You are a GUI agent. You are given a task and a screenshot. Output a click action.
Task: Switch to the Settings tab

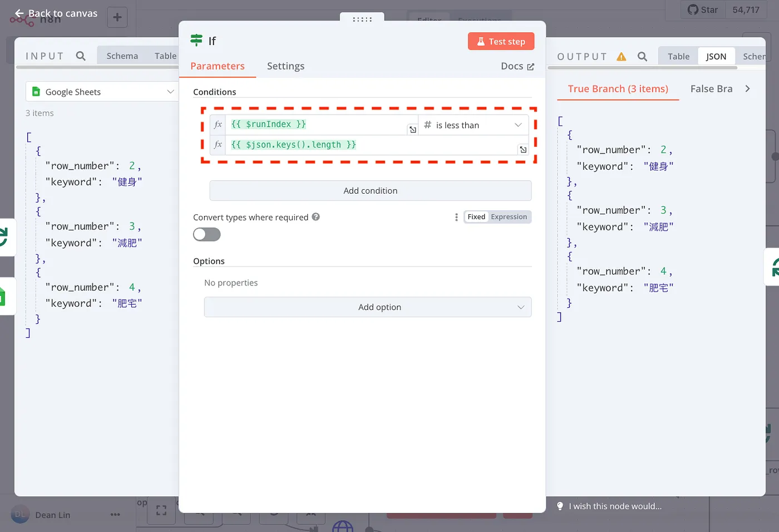pyautogui.click(x=285, y=66)
